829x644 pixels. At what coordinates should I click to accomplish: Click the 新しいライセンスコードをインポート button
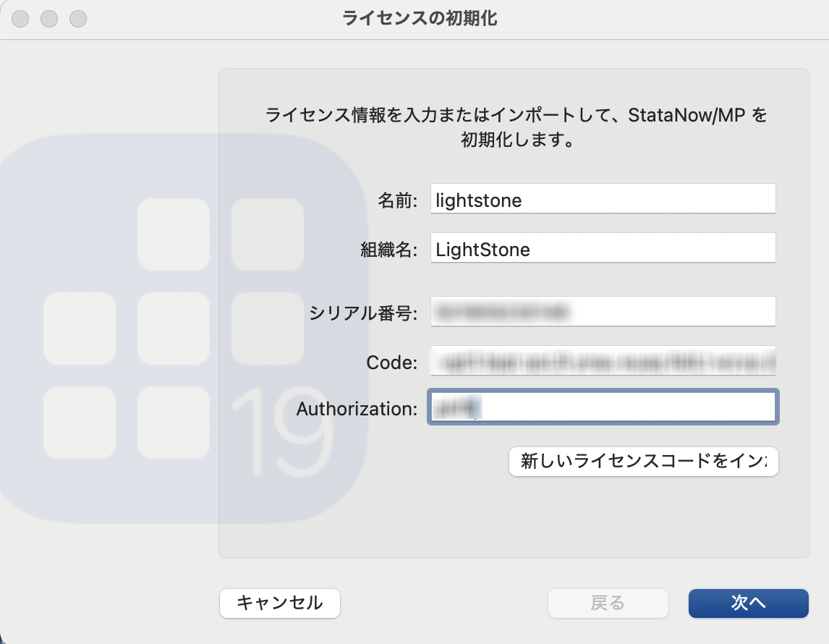coord(643,462)
